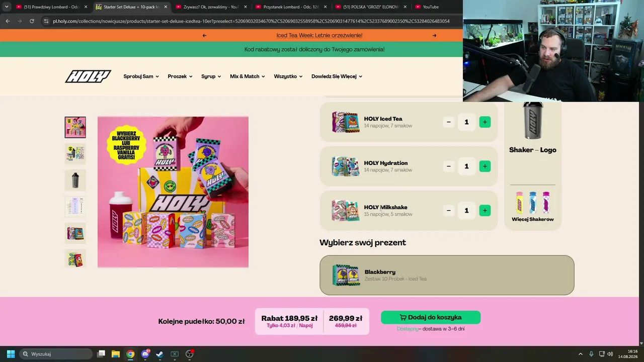This screenshot has height=362, width=644.
Task: Decrease HOLY Hydration quantity
Action: click(x=449, y=166)
